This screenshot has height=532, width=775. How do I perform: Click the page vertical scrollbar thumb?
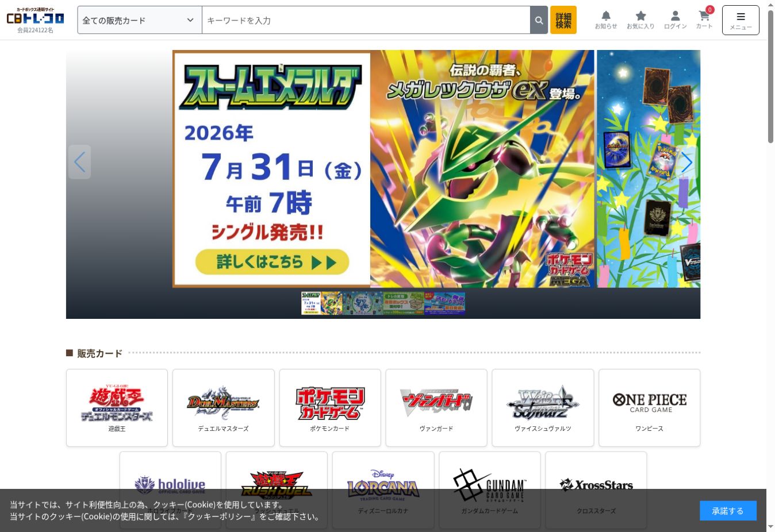(770, 76)
